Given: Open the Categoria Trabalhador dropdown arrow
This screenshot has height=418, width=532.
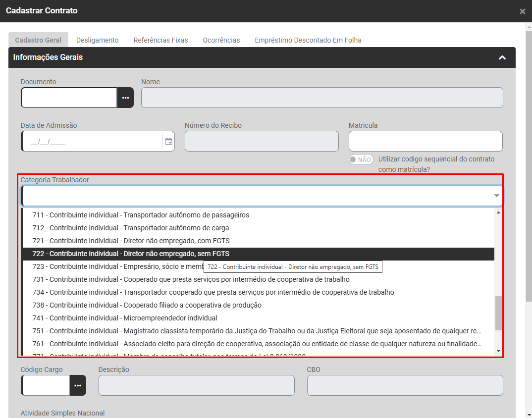Looking at the screenshot, I should (x=496, y=196).
